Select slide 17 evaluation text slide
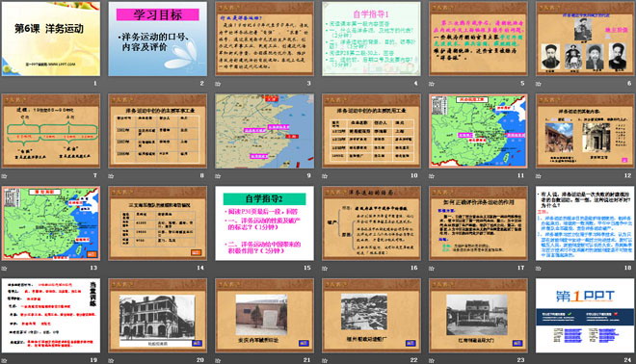Screen dimensions: 636x364 point(478,223)
